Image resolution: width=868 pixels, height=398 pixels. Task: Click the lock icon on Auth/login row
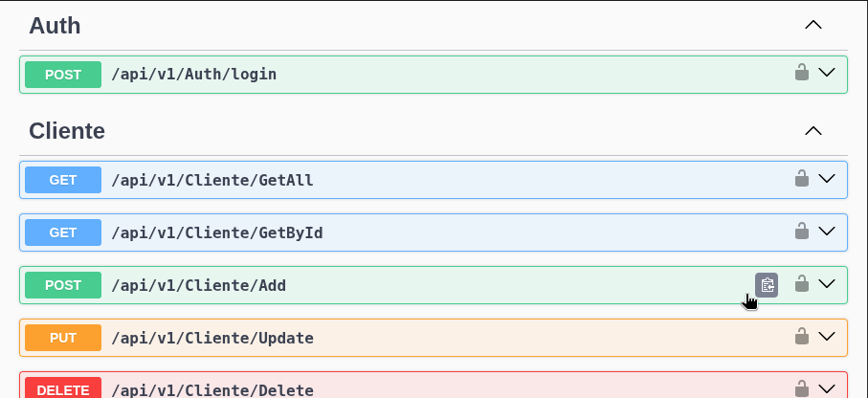[x=802, y=72]
